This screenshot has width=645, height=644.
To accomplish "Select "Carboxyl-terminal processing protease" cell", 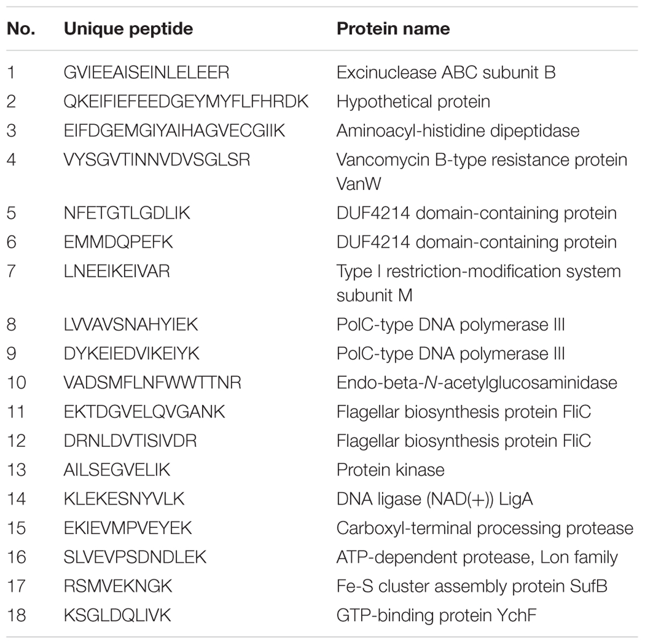I will pos(484,528).
